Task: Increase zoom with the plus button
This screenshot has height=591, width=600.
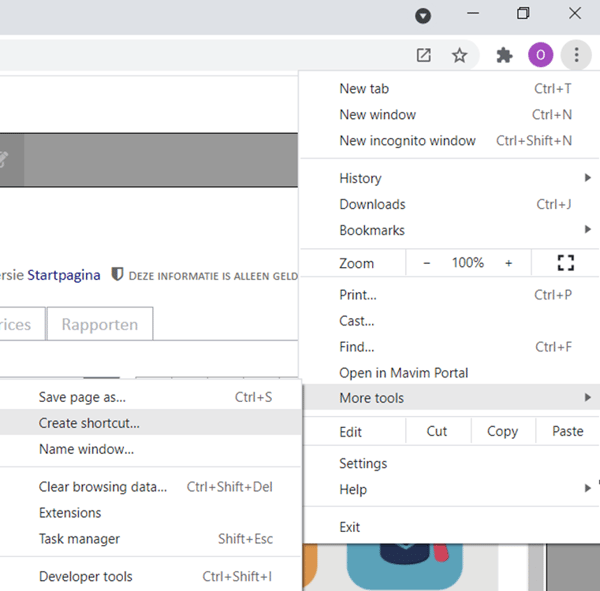Action: pyautogui.click(x=508, y=263)
